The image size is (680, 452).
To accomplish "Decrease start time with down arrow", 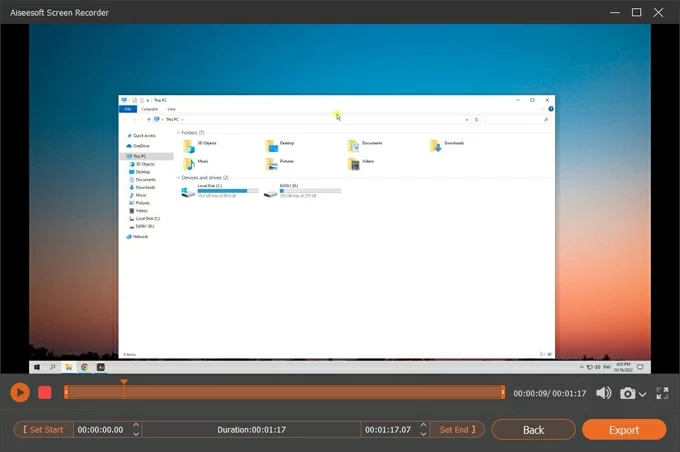I will [x=137, y=435].
